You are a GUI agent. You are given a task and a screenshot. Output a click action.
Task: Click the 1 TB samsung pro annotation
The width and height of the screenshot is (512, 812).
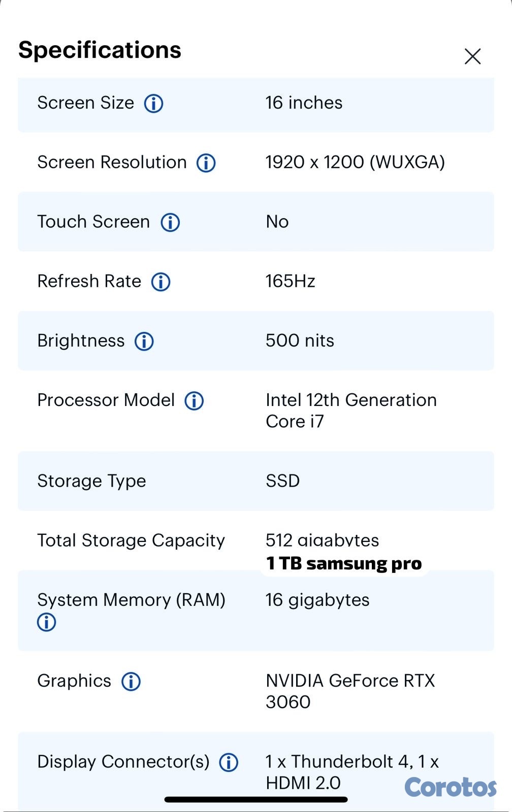(344, 563)
